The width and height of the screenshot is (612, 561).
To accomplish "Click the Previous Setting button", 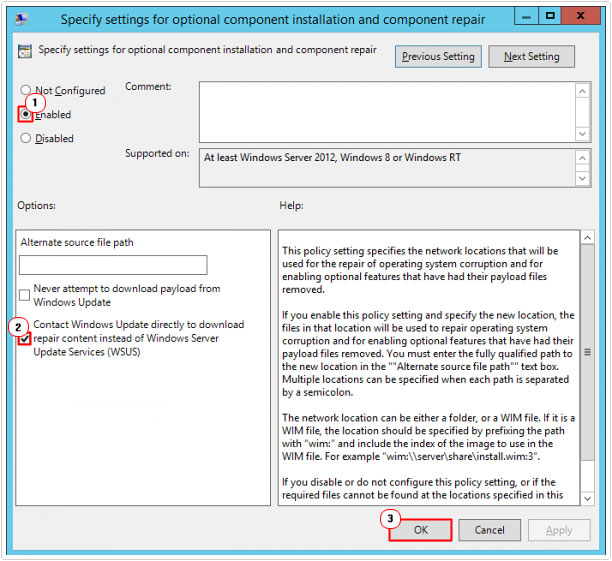I will [x=438, y=57].
